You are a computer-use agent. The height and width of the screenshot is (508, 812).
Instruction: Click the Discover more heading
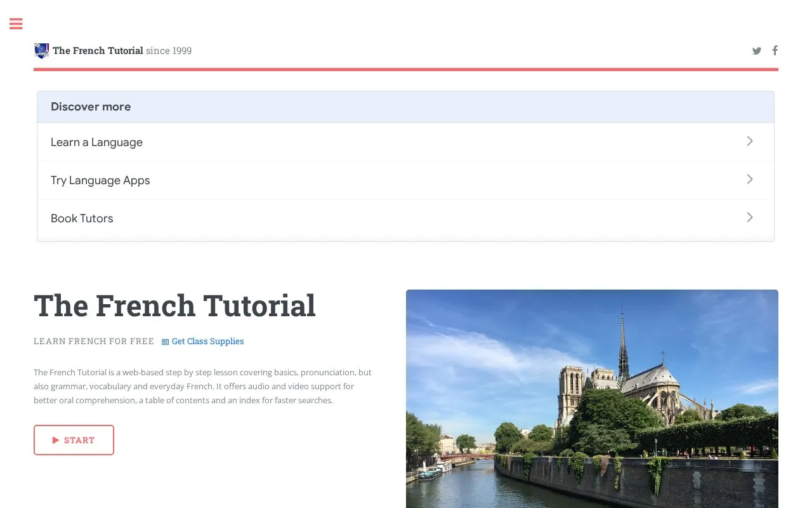pyautogui.click(x=91, y=107)
